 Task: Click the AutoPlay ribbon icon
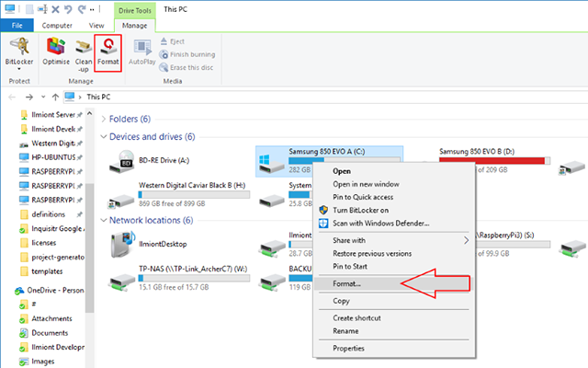click(x=142, y=52)
